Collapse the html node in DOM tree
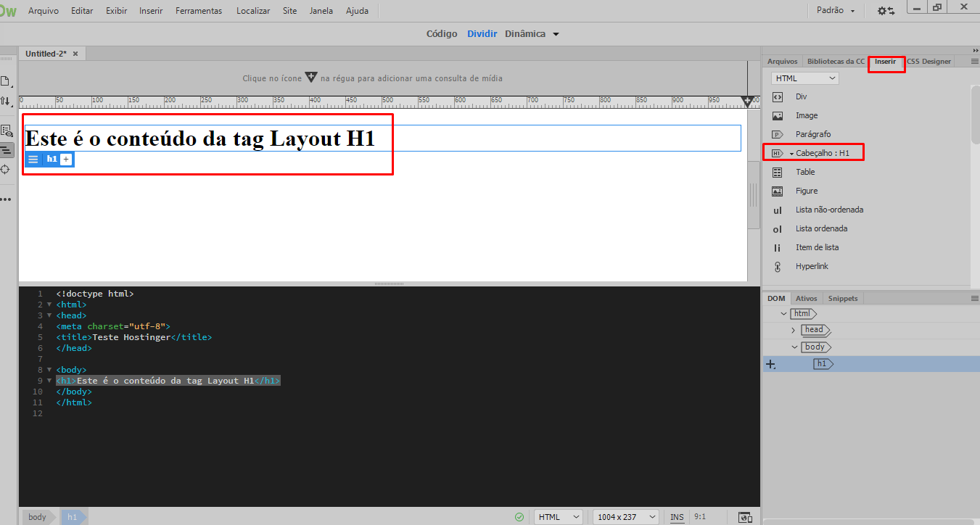The width and height of the screenshot is (980, 525). pyautogui.click(x=783, y=314)
